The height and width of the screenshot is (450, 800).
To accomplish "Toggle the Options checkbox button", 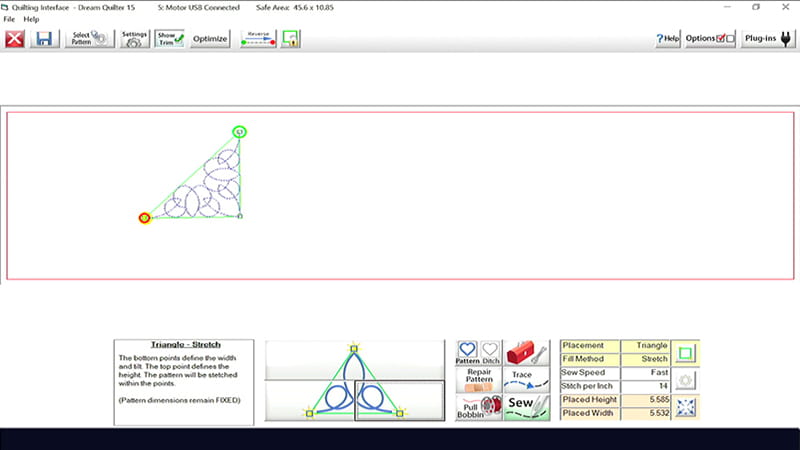I will pos(711,39).
